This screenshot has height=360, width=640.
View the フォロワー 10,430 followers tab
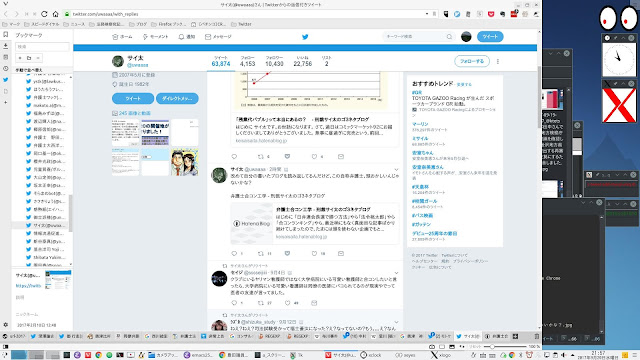[x=274, y=61]
